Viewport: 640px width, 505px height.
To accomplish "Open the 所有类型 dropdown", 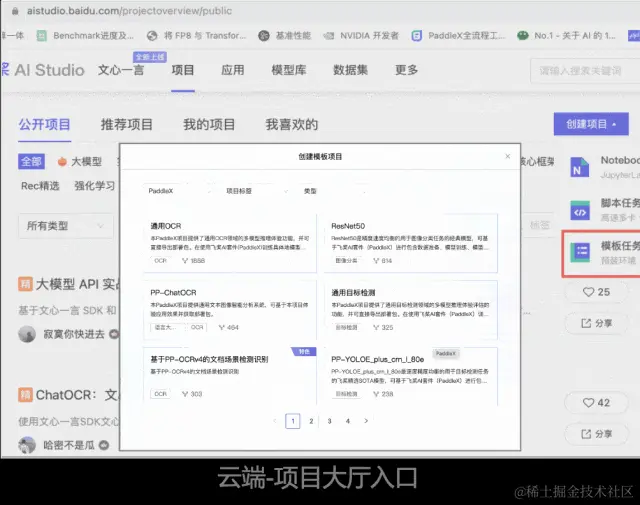I will click(65, 226).
